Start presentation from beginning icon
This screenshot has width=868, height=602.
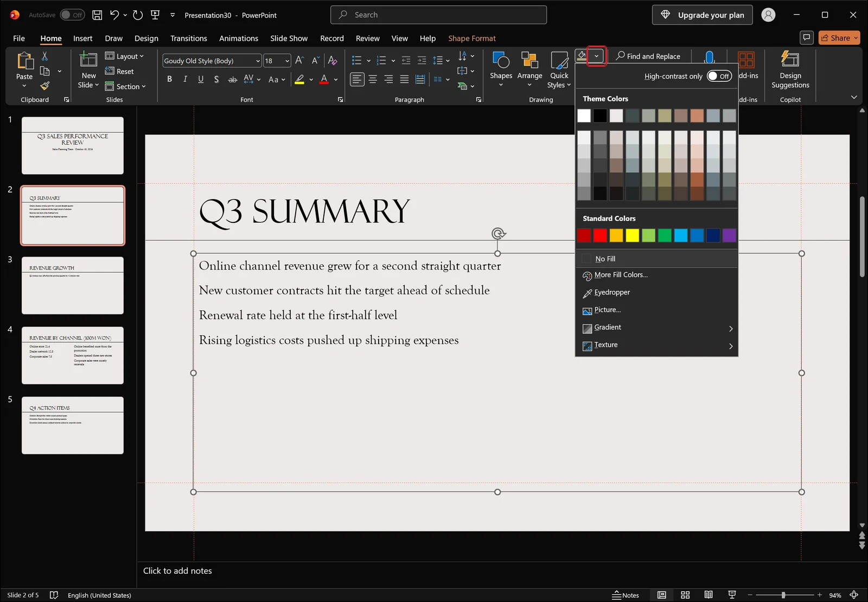[155, 15]
